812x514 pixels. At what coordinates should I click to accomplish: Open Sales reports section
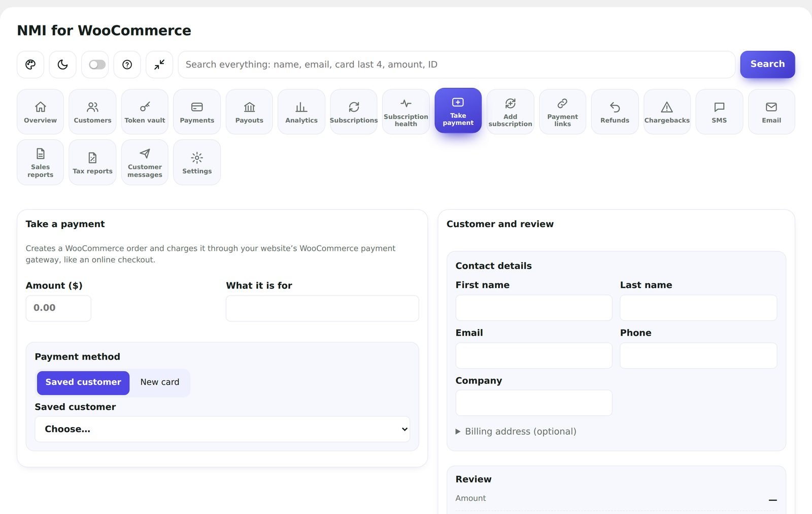(40, 163)
